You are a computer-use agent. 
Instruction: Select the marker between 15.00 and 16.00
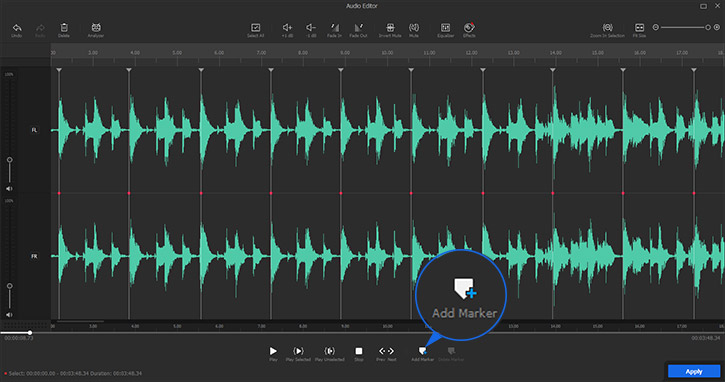(623, 70)
